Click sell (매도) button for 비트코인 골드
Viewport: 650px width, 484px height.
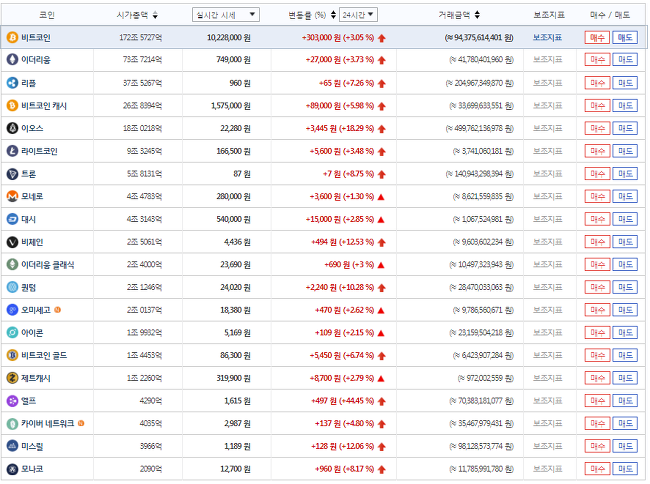coord(625,355)
